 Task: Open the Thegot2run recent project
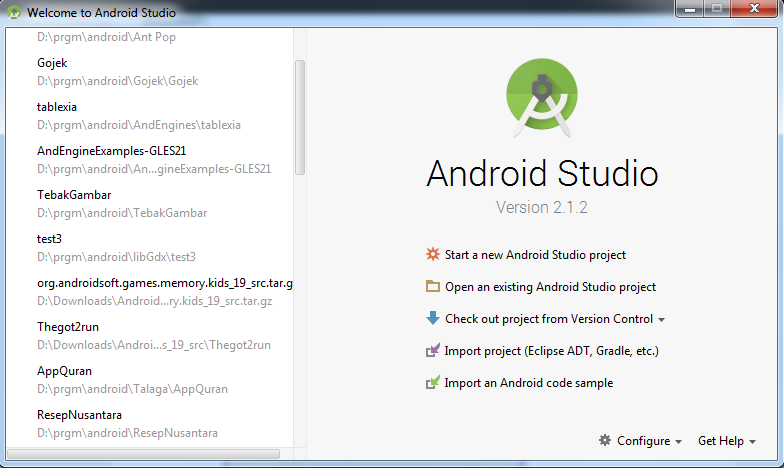68,327
